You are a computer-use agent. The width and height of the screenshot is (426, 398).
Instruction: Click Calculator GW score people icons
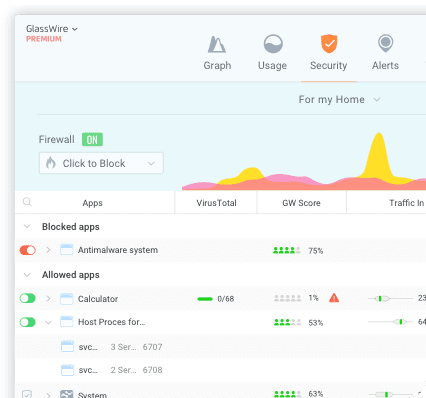(x=287, y=298)
